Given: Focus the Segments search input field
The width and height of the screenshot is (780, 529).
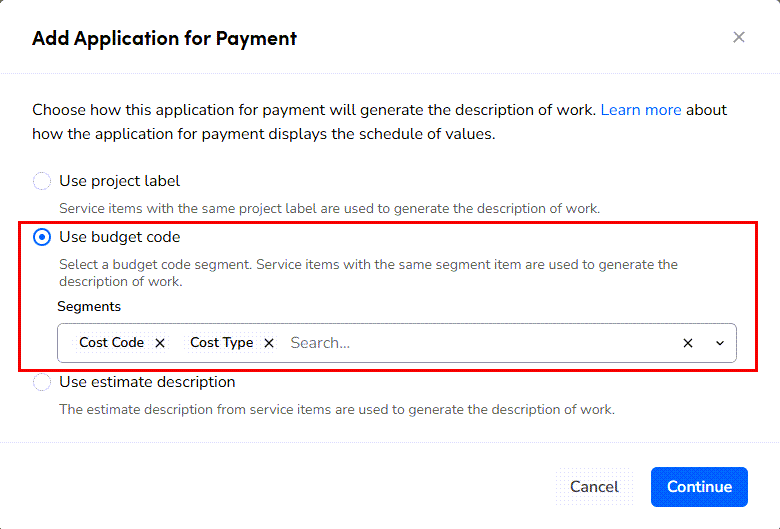Looking at the screenshot, I should pos(470,343).
